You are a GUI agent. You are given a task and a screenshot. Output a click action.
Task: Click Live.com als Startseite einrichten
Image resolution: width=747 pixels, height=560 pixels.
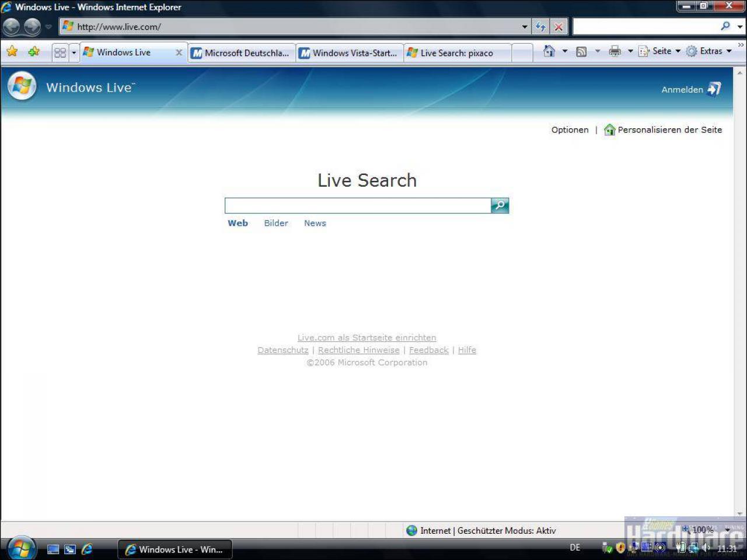(x=366, y=337)
